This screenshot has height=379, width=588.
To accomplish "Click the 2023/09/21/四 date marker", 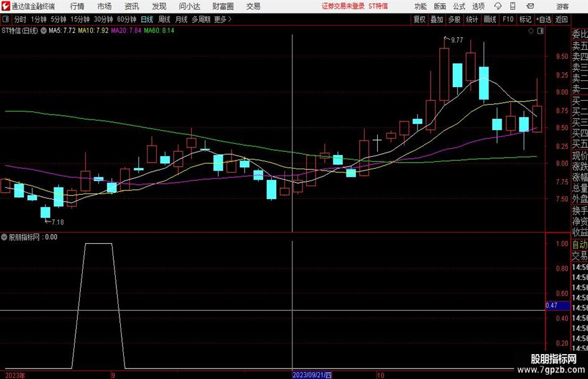I will tap(312, 375).
